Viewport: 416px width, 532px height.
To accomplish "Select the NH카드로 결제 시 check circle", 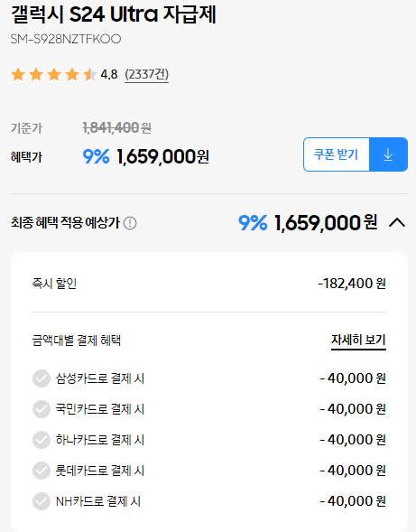I will 42,501.
